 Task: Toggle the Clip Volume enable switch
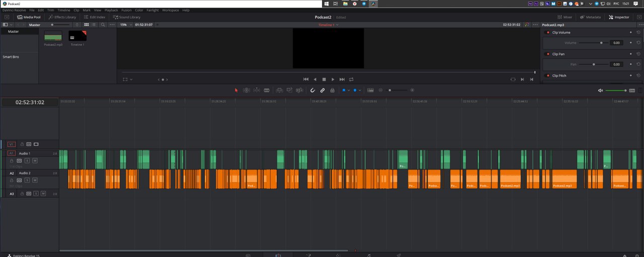click(x=548, y=33)
